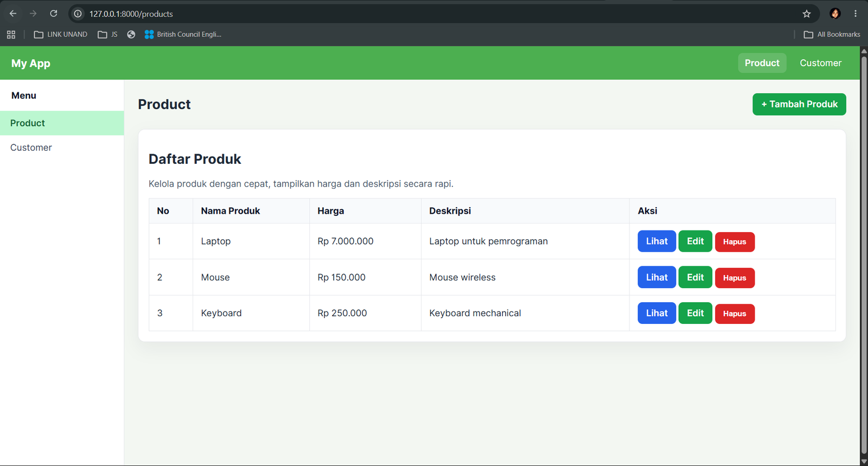
Task: Reload the products page
Action: pyautogui.click(x=54, y=14)
